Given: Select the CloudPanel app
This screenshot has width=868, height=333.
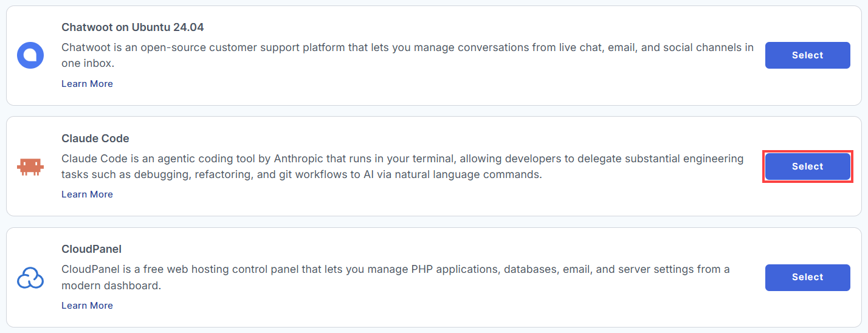Looking at the screenshot, I should tap(807, 277).
